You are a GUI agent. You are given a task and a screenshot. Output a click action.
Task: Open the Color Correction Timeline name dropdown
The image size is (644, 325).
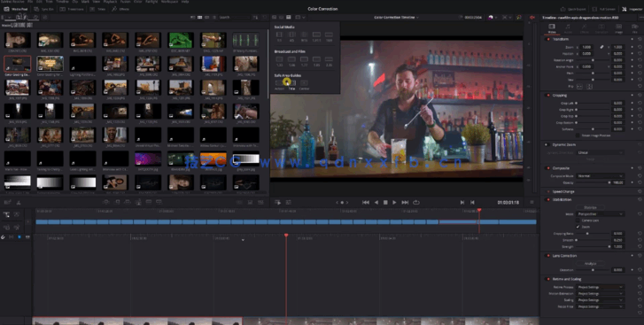pyautogui.click(x=396, y=17)
